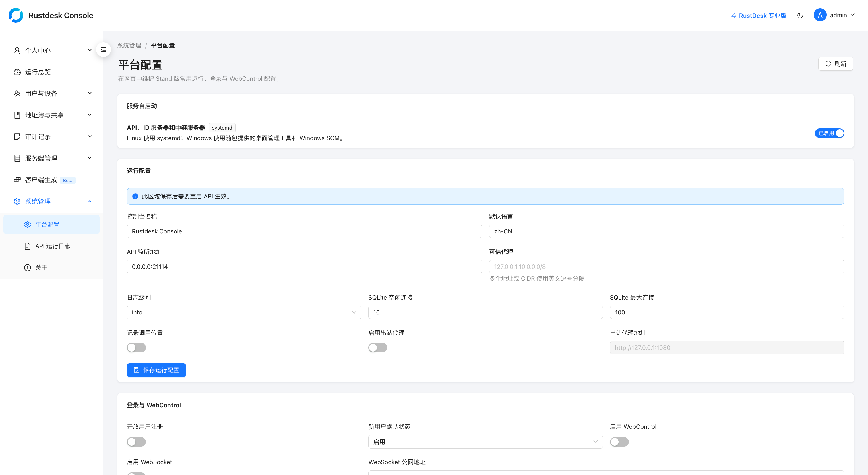
Task: Focus the SQLite 最大连接 input field
Action: click(727, 312)
